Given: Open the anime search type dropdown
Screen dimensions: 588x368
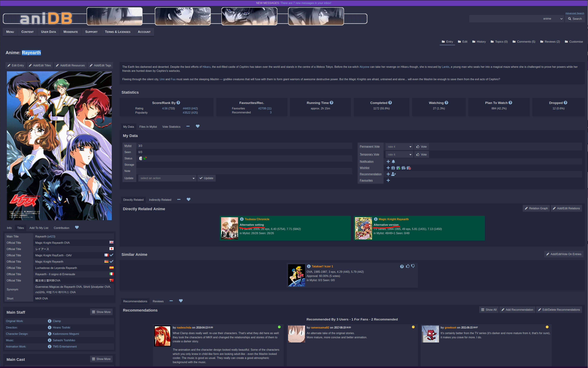Looking at the screenshot, I should point(552,19).
